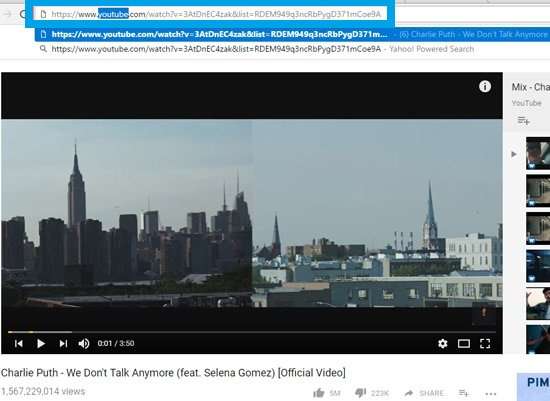
Task: Click the video title text below player
Action: click(x=173, y=373)
